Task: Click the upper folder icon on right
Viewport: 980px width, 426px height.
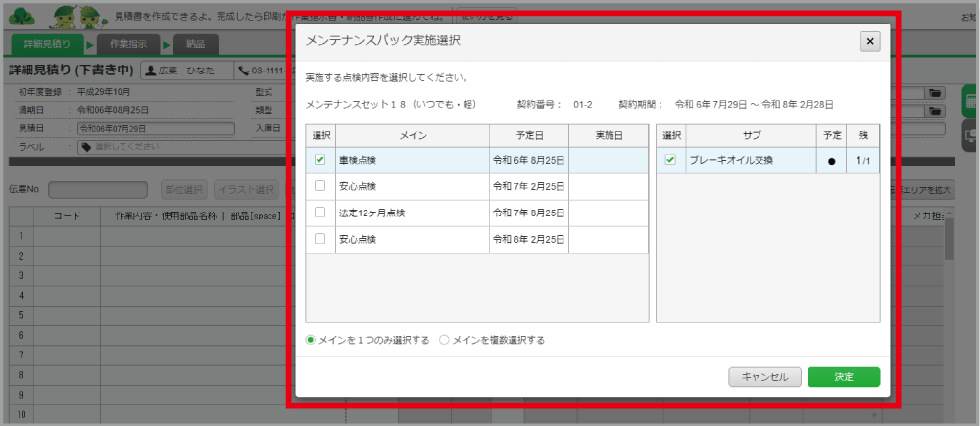Action: 935,93
